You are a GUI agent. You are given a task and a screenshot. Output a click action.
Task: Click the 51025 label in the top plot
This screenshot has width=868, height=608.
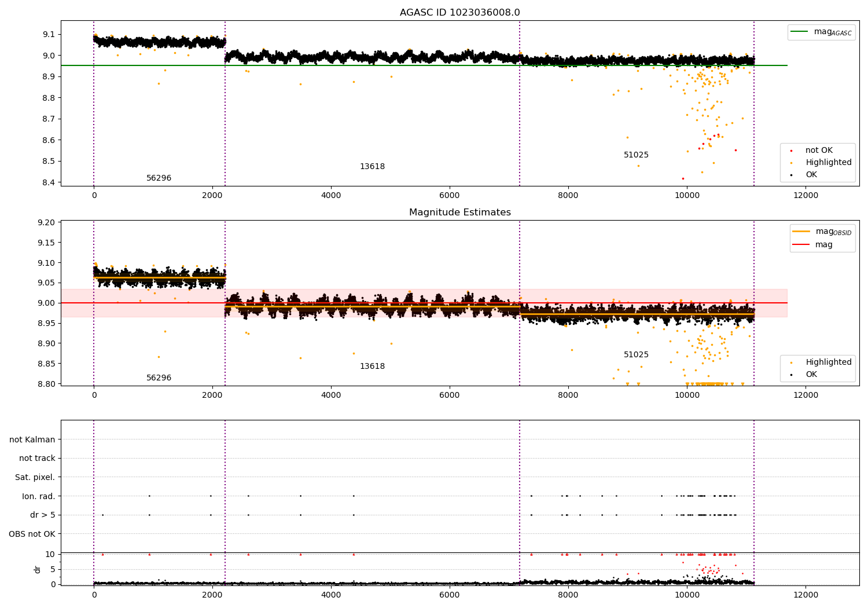click(x=636, y=155)
